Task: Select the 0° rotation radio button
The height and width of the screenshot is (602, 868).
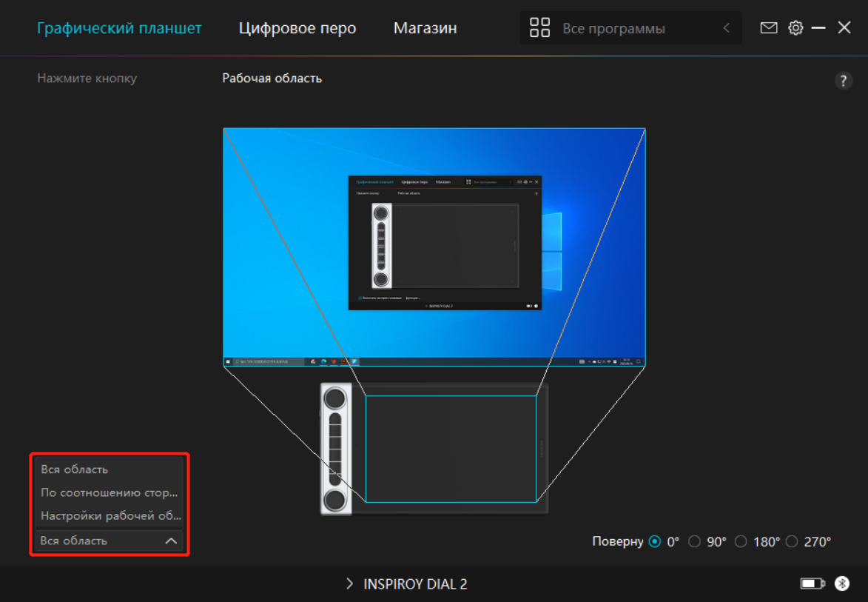Action: click(x=654, y=541)
